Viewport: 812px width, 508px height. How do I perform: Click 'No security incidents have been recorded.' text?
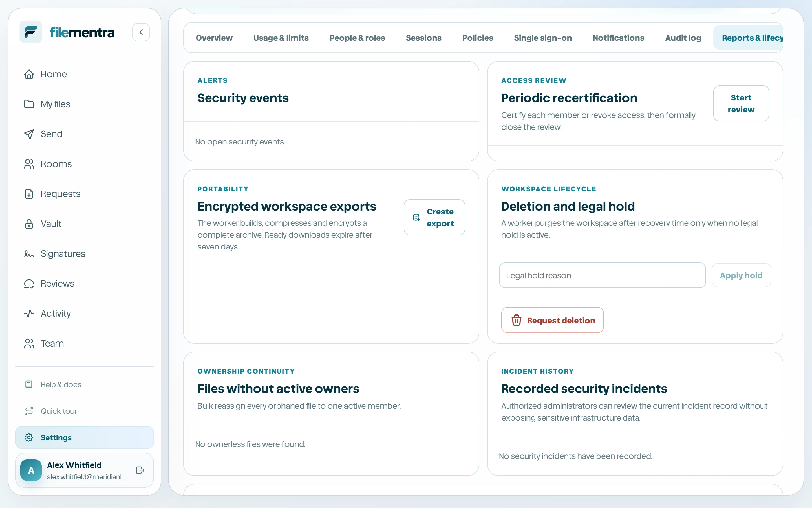tap(575, 456)
